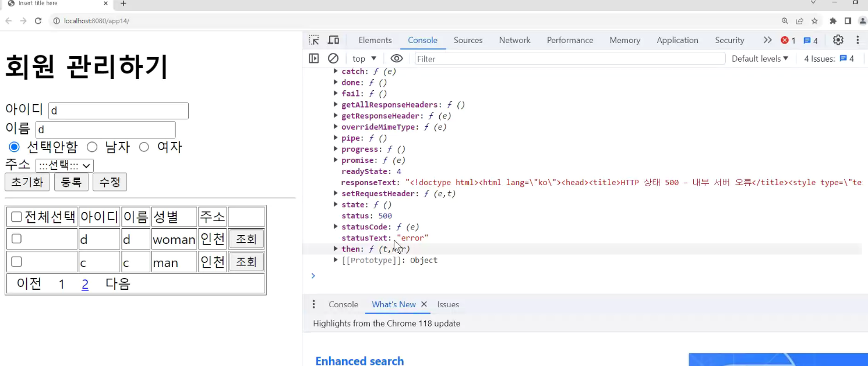Open live expressions with the eye icon
The image size is (868, 366).
tap(397, 58)
